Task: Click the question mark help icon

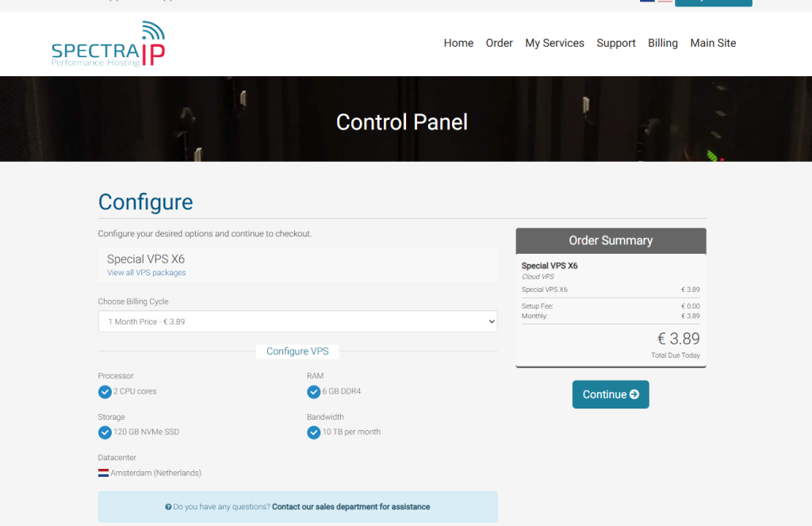Action: [x=168, y=507]
